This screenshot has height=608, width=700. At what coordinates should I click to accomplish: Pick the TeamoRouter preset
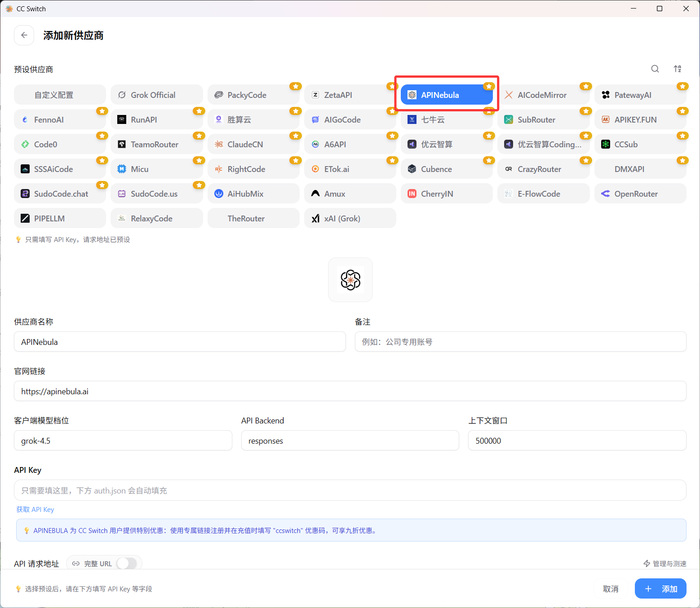click(x=157, y=144)
